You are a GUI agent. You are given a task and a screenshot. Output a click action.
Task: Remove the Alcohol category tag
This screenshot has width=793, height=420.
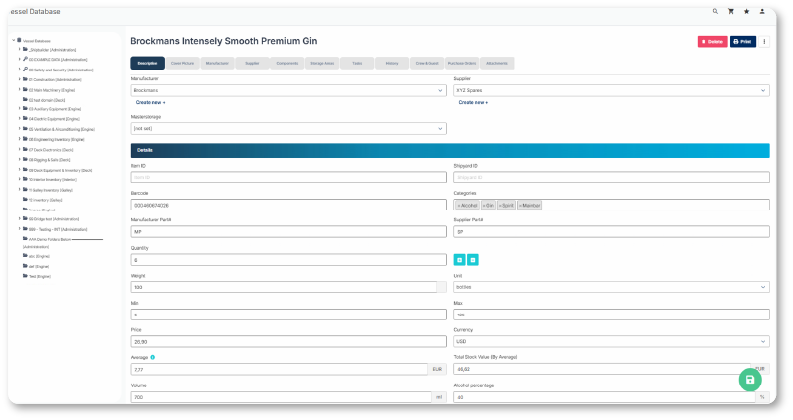click(x=459, y=206)
